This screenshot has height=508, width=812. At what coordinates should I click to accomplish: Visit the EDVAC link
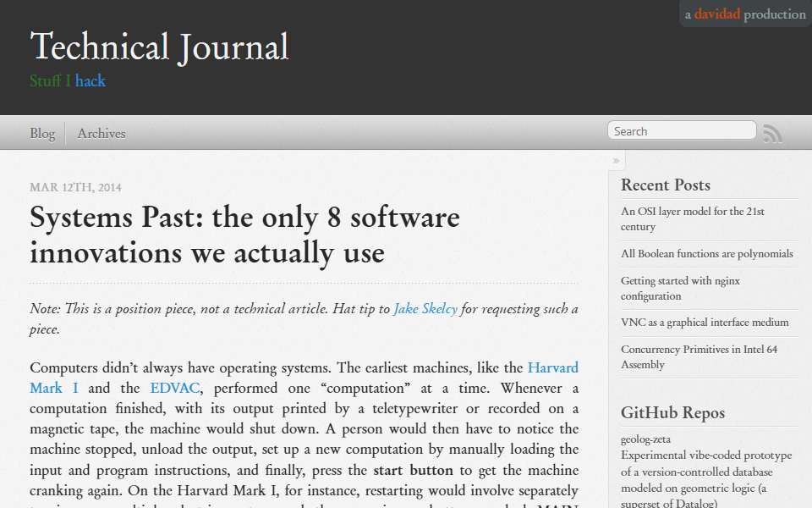tap(175, 389)
